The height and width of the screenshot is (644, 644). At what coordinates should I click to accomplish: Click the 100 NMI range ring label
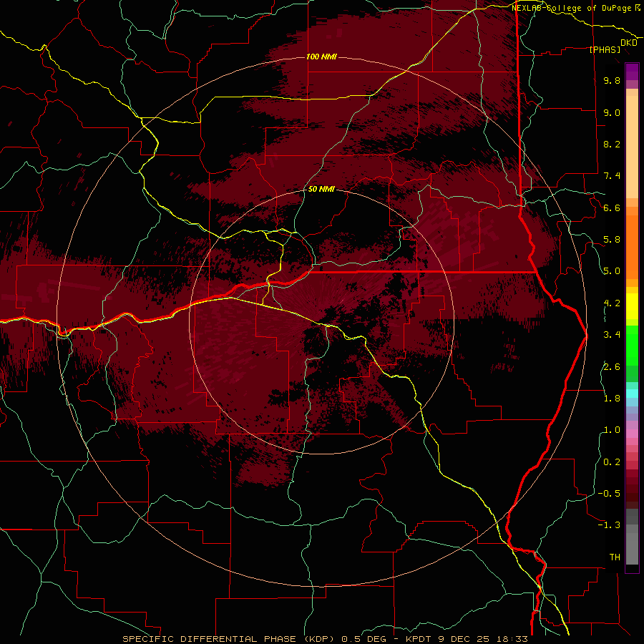click(321, 57)
